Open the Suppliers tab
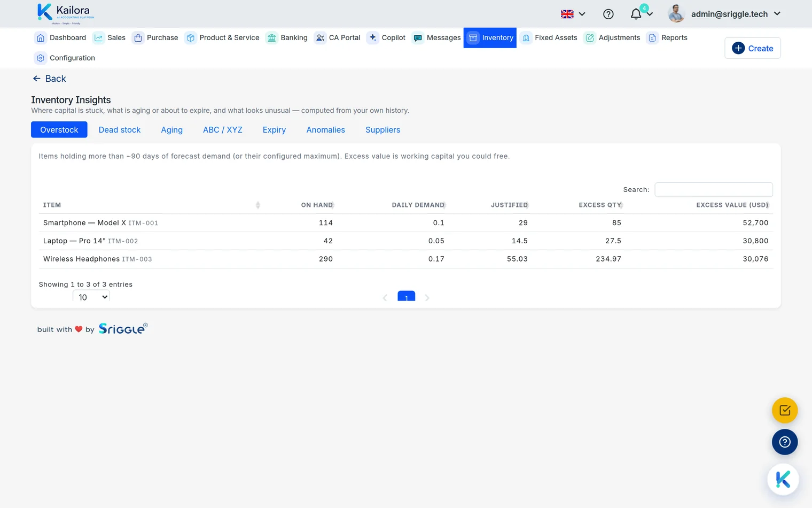 coord(383,130)
